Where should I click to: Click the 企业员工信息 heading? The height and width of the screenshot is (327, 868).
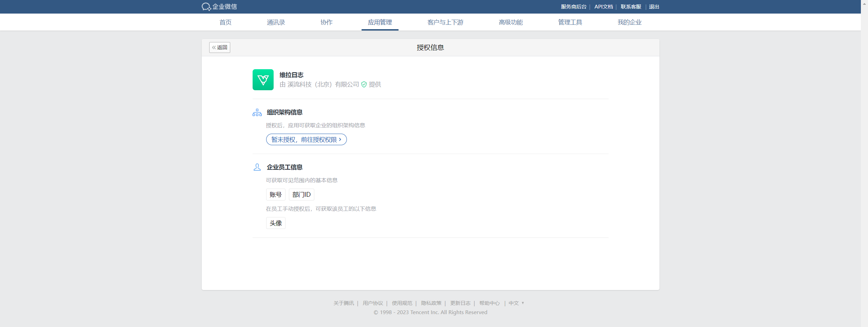point(284,167)
